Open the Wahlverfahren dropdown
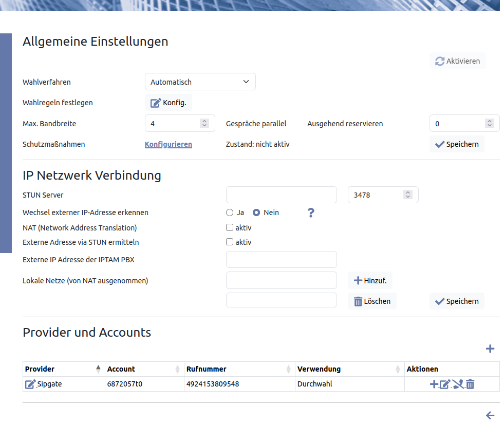 [x=200, y=82]
